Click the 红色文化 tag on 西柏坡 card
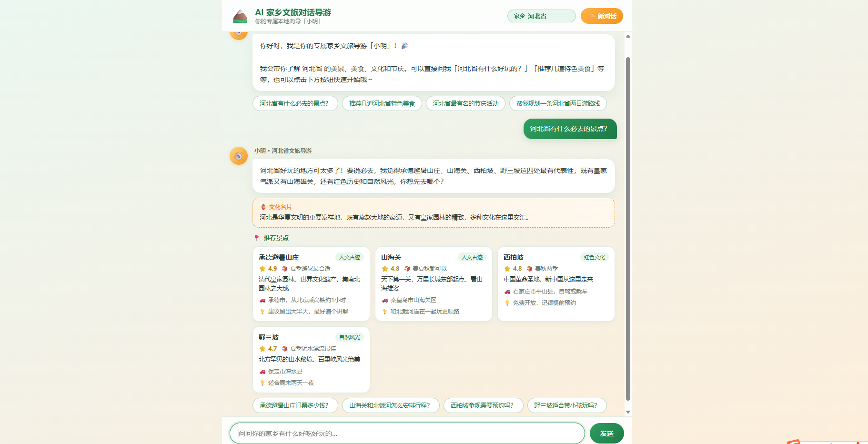 tap(595, 257)
